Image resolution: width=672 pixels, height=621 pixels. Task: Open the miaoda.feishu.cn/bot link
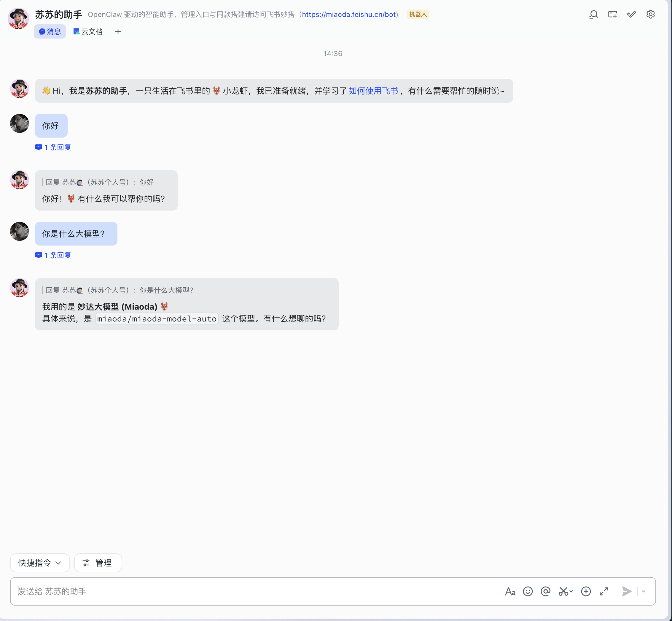point(349,15)
